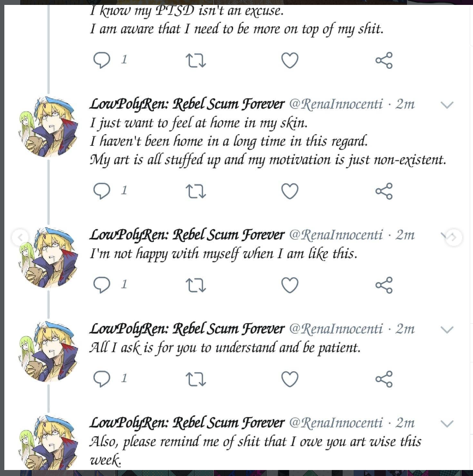This screenshot has height=476, width=473.
Task: Retweet the 'I'm not happy with myself' tweet
Action: (x=196, y=285)
